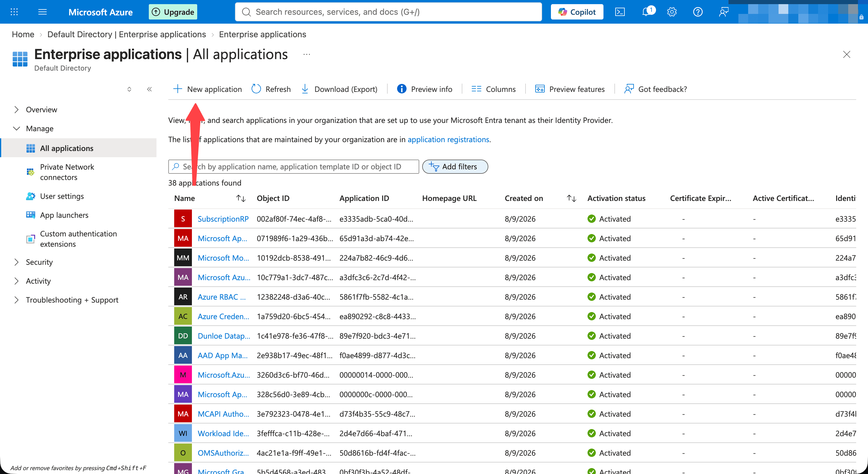Open the portal settings gear
This screenshot has height=474, width=868.
(672, 12)
